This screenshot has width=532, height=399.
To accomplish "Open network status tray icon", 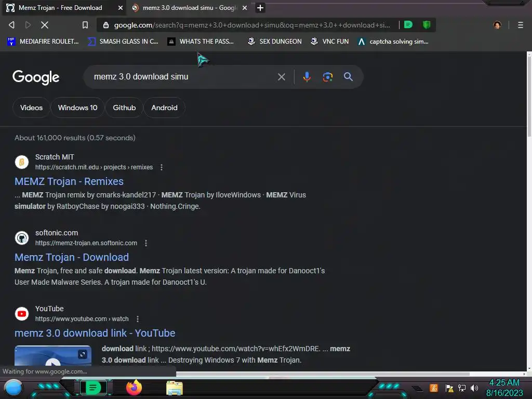I will 462,388.
